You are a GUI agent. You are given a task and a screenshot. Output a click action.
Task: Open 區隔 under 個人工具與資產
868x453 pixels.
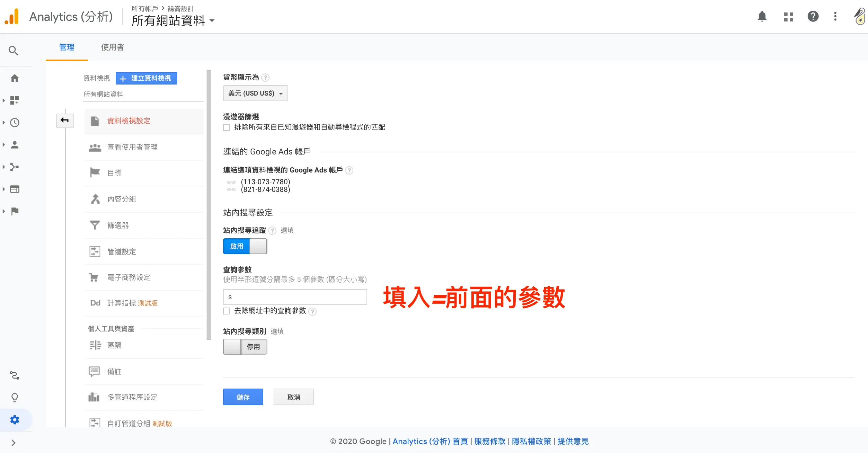144,345
